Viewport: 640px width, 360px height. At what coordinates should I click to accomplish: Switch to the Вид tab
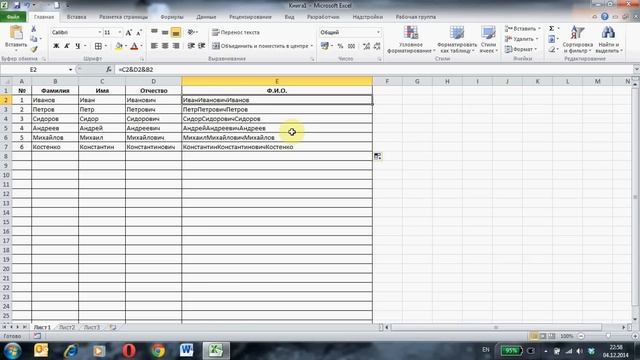(289, 17)
